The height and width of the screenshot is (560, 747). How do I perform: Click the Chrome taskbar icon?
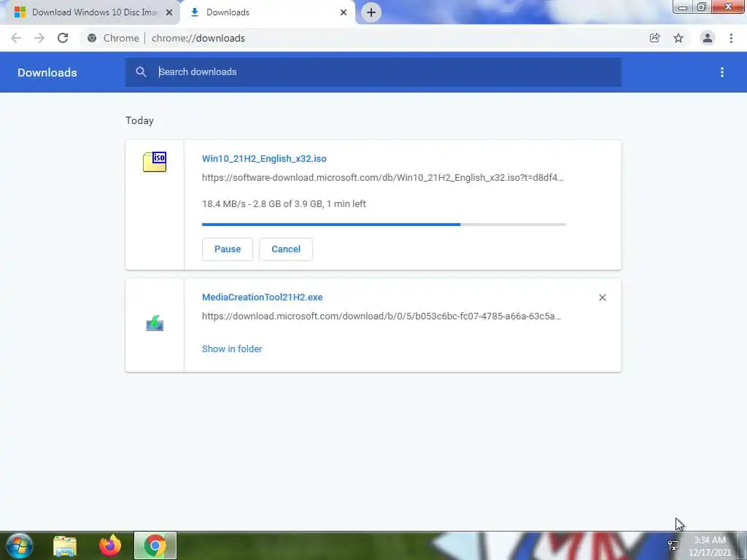click(x=155, y=545)
